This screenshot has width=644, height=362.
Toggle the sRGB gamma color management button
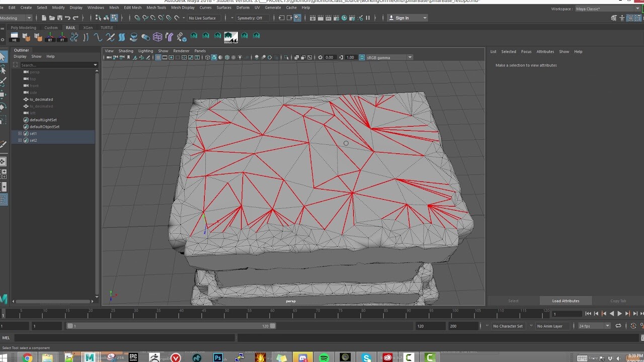(361, 57)
